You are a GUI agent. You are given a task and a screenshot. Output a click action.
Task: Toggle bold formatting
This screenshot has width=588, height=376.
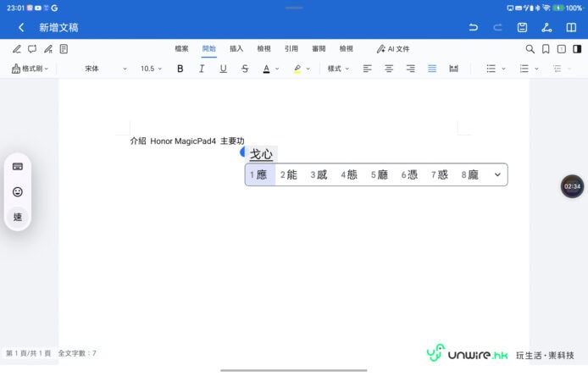pos(180,69)
